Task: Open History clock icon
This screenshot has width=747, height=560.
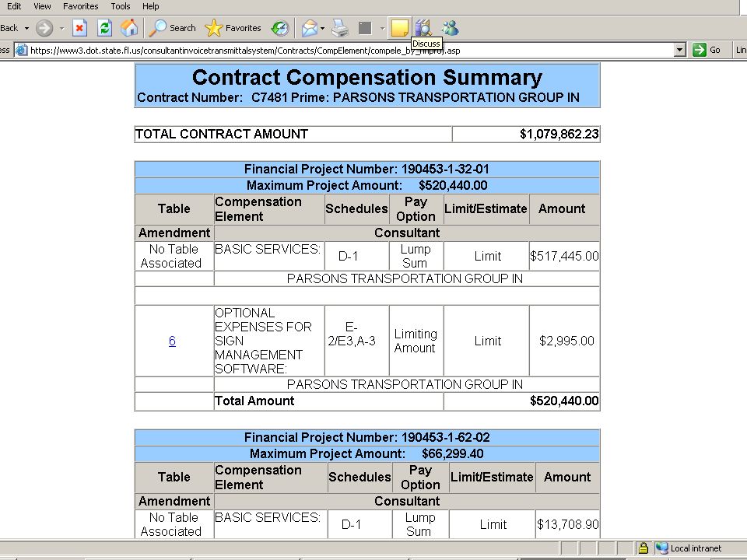Action: (280, 28)
